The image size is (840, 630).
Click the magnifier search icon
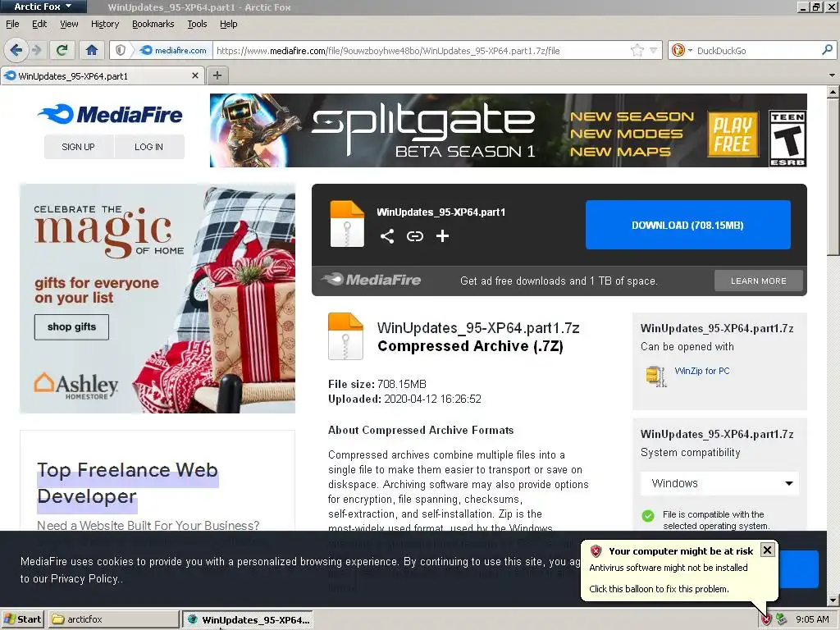[827, 50]
